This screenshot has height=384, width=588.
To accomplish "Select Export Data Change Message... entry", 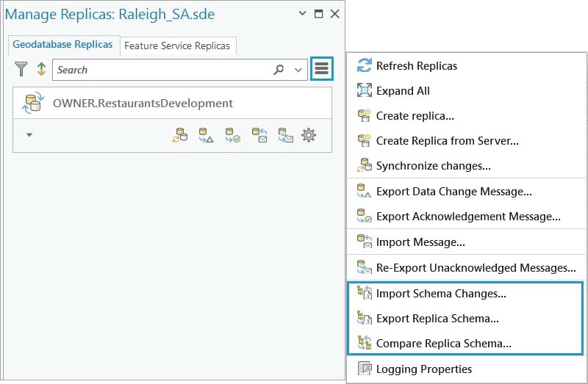I will click(467, 192).
